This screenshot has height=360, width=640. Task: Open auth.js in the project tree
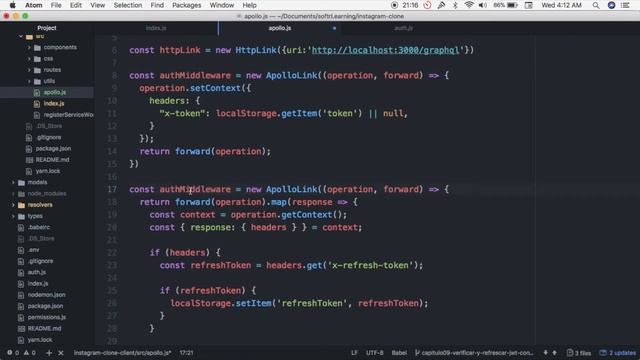(37, 272)
